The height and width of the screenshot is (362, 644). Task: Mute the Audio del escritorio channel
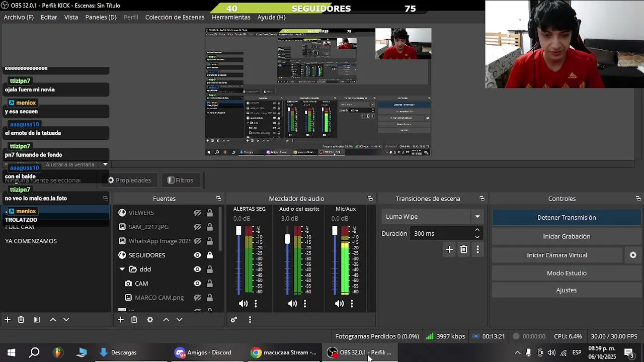coord(292,304)
